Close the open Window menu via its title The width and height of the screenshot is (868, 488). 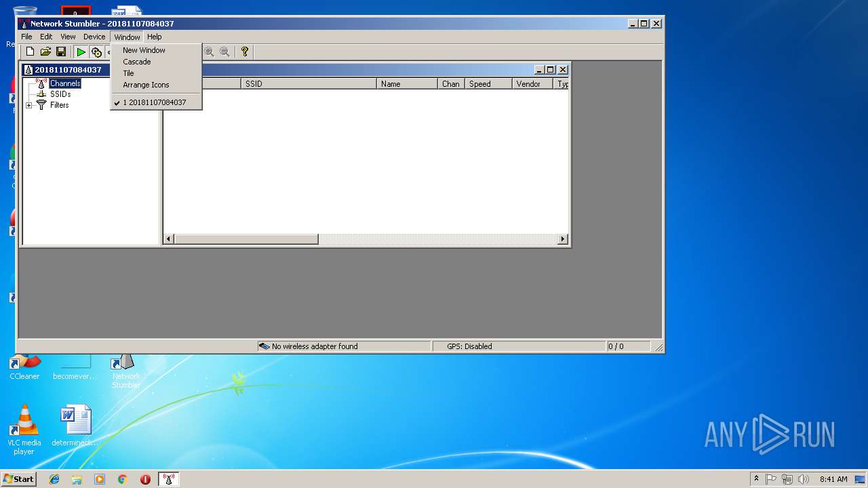click(x=127, y=37)
